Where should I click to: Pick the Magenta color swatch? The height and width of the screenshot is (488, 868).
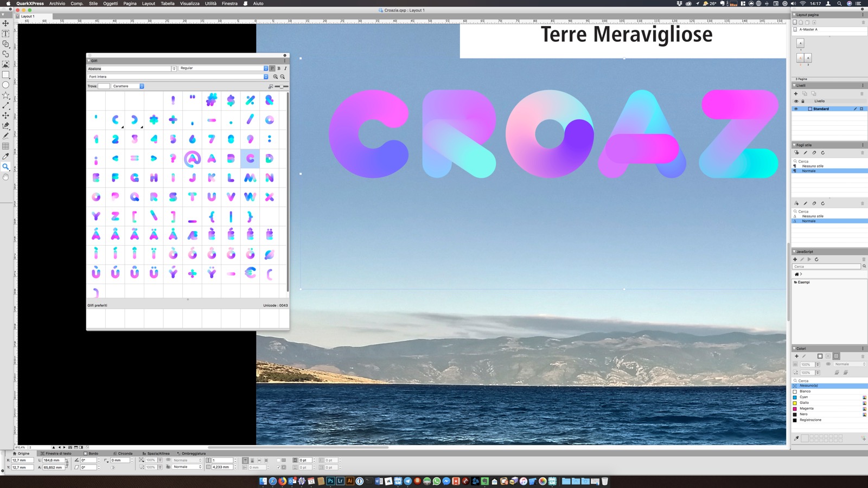806,408
